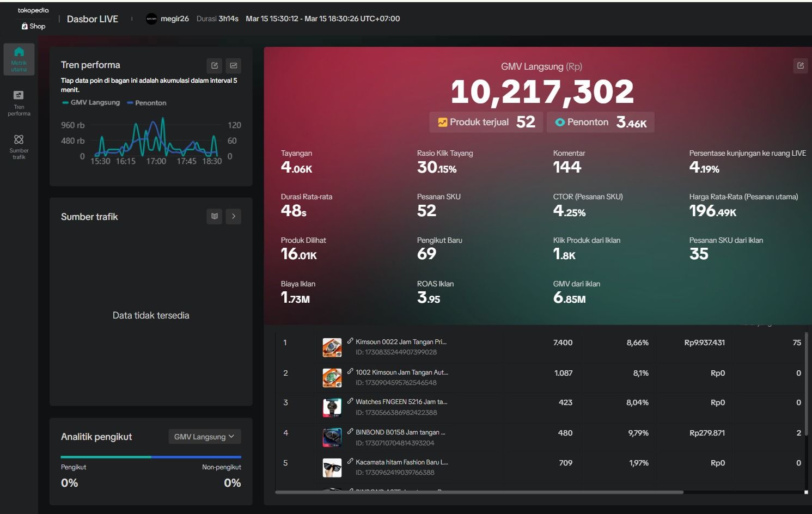The height and width of the screenshot is (514, 812).
Task: Open Sumber trafik sidebar section
Action: pos(19,147)
